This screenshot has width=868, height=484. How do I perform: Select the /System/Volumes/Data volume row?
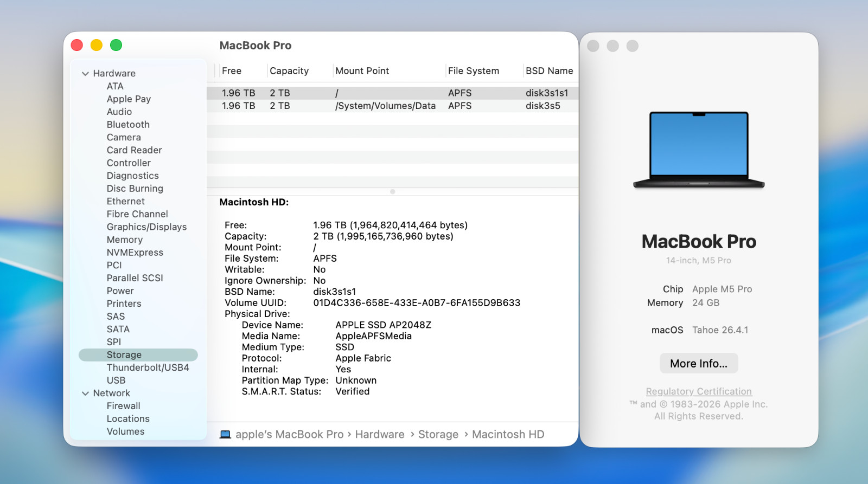coord(385,106)
